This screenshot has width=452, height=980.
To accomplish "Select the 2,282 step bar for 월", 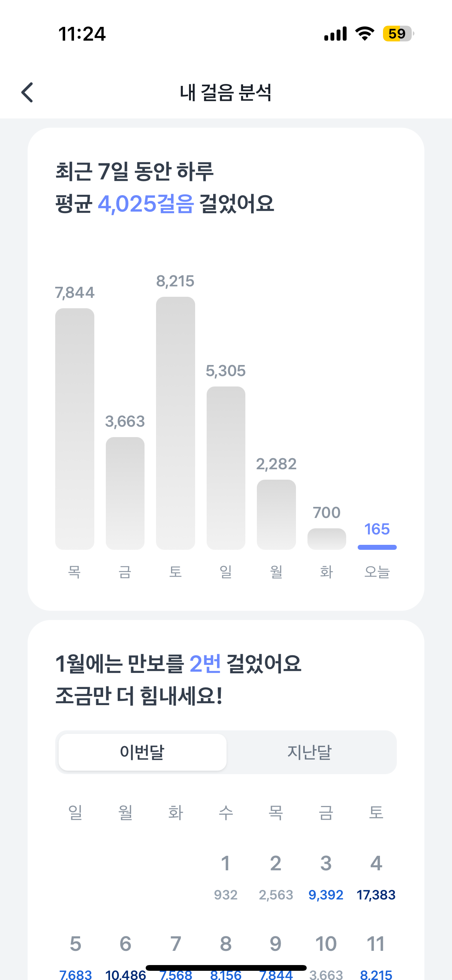I will 276,514.
